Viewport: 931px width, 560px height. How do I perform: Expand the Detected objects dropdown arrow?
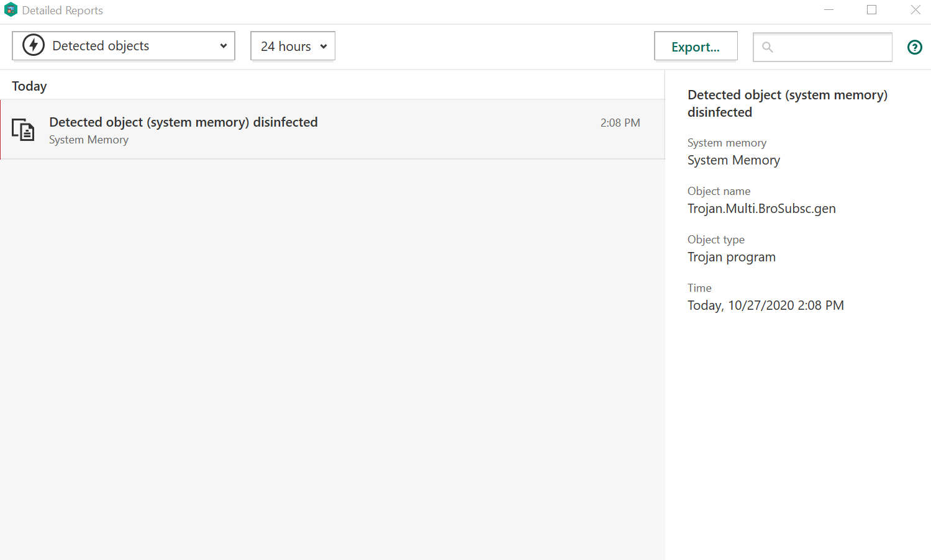click(x=224, y=46)
